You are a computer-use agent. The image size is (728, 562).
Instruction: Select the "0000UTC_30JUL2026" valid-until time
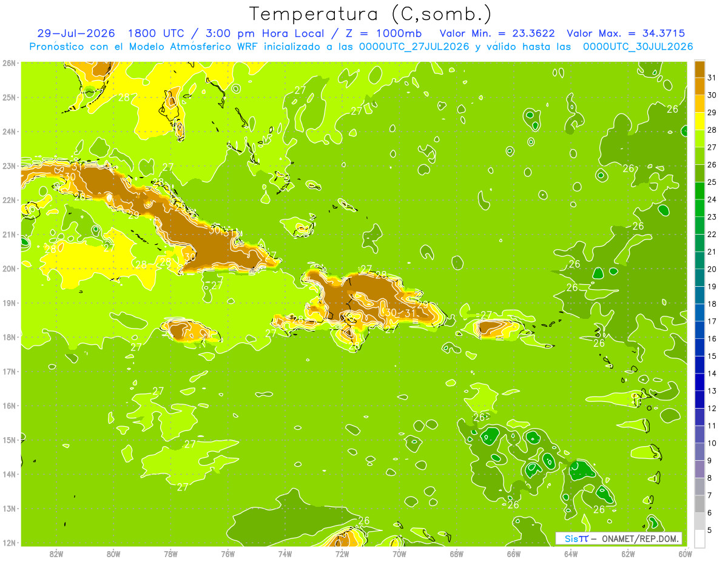[638, 47]
